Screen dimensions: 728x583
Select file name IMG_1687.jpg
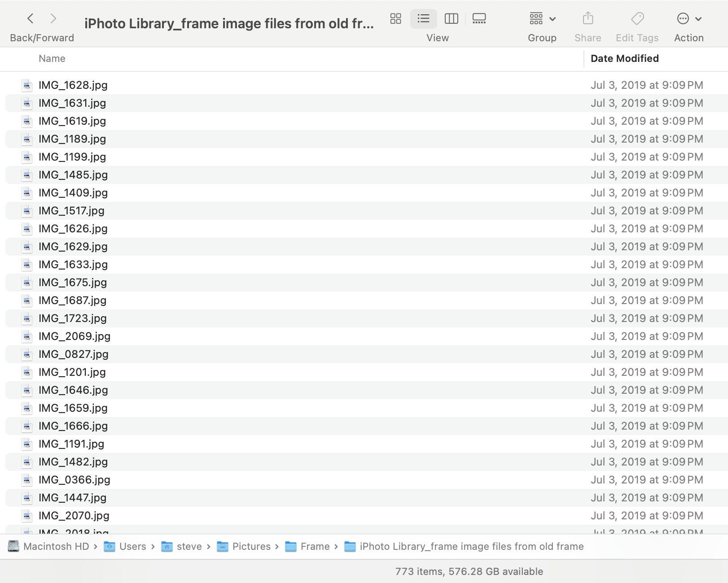(73, 300)
